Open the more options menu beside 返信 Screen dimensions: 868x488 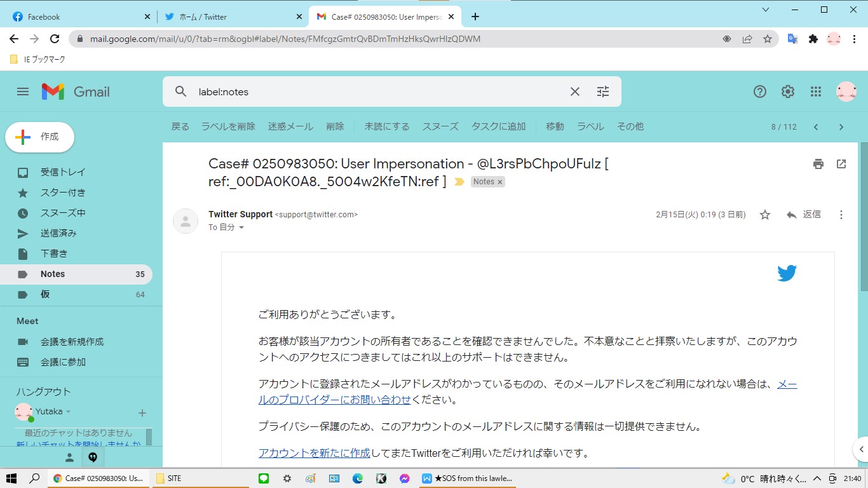[841, 215]
